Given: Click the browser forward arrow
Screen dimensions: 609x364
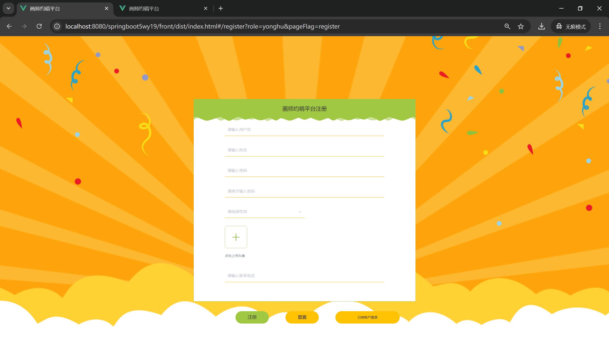Looking at the screenshot, I should tap(24, 26).
